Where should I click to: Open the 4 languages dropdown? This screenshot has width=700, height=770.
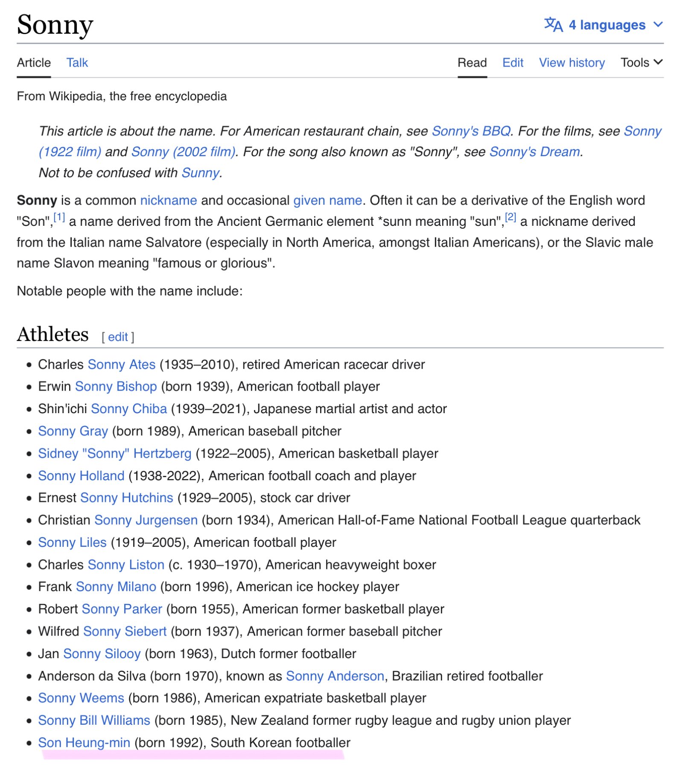(604, 25)
